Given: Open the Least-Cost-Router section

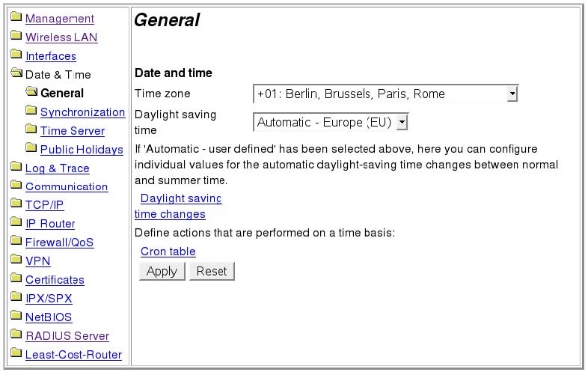Looking at the screenshot, I should (73, 354).
